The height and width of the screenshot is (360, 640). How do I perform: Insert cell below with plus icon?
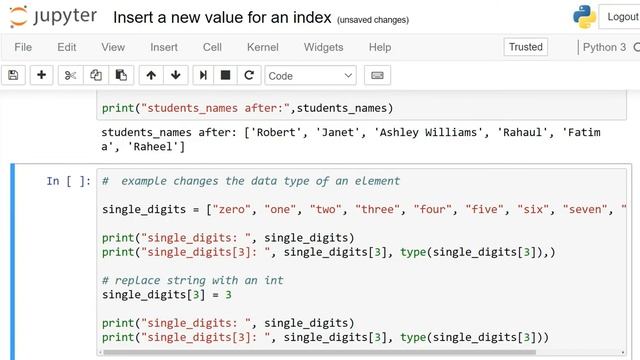point(41,75)
